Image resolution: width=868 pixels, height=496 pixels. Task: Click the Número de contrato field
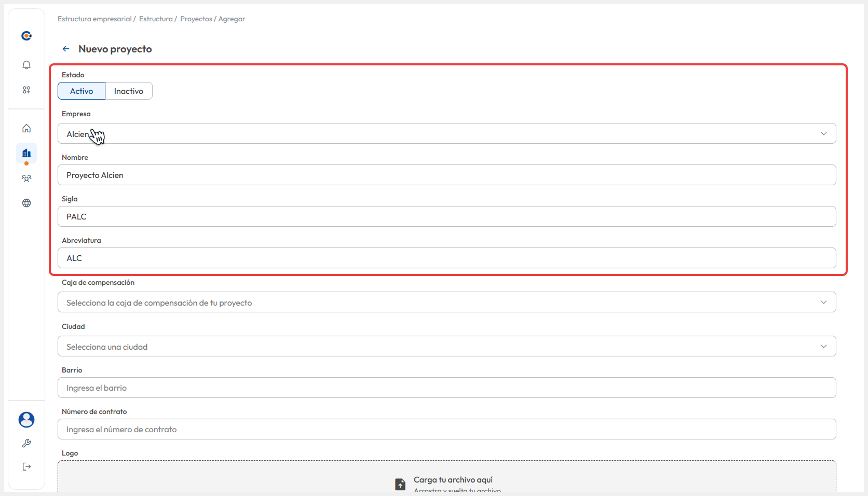446,430
